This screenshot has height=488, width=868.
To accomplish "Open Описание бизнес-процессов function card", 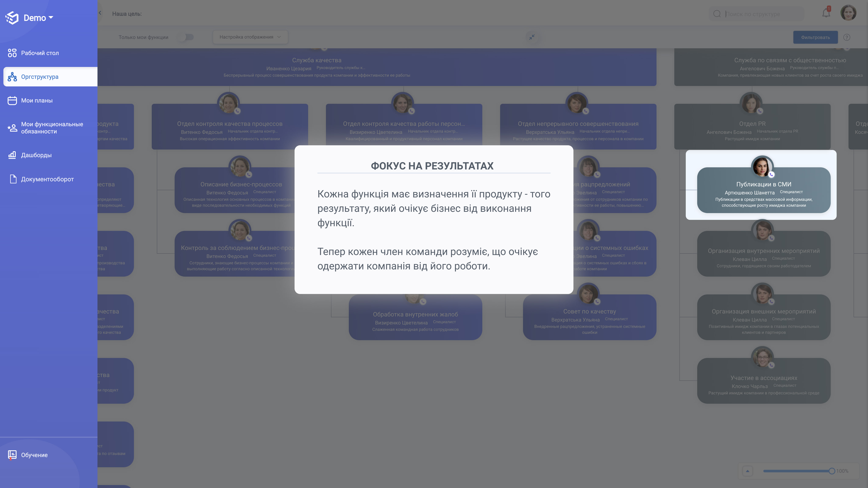I will [x=235, y=190].
